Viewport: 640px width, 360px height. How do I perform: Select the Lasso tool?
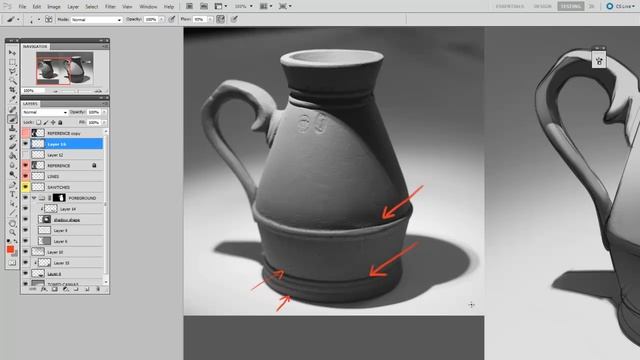pos(12,71)
